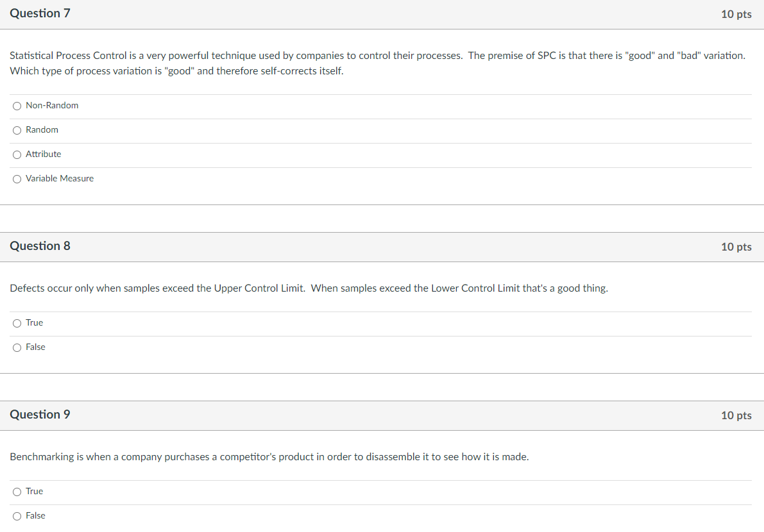This screenshot has height=532, width=764.
Task: Select the "Non-Random" option for Question 7
Action: pyautogui.click(x=17, y=106)
